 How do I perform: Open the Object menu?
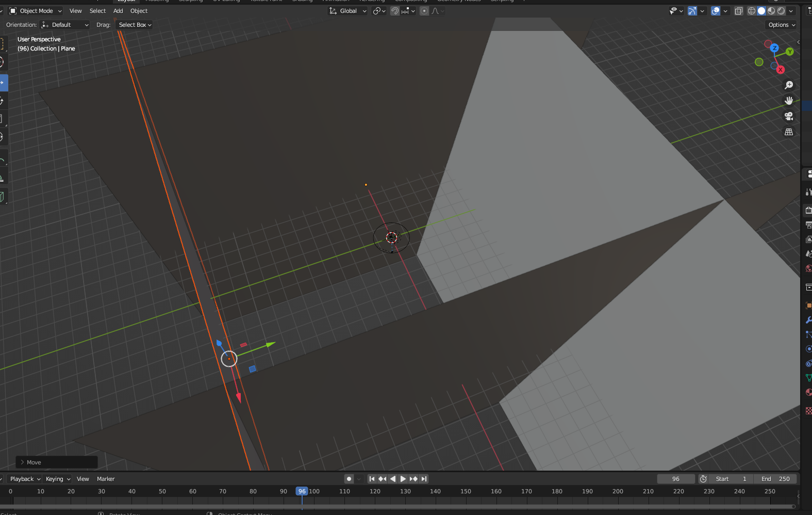(139, 11)
